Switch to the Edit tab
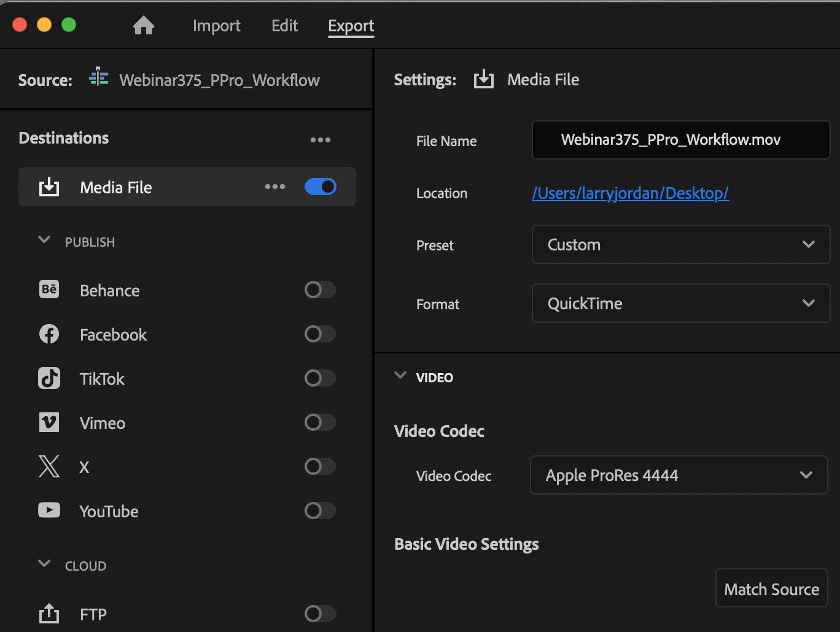 tap(284, 26)
